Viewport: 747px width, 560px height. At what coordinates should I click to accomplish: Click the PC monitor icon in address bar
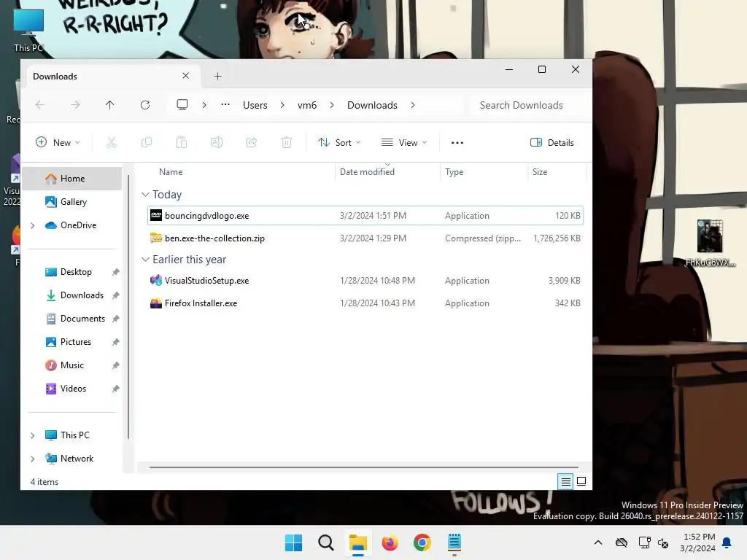click(x=182, y=105)
